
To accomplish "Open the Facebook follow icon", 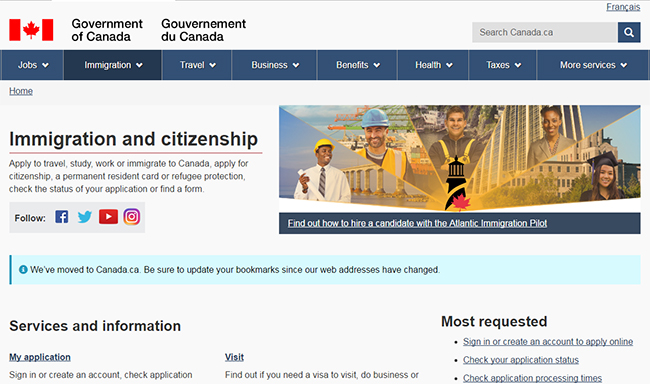I will pos(62,217).
